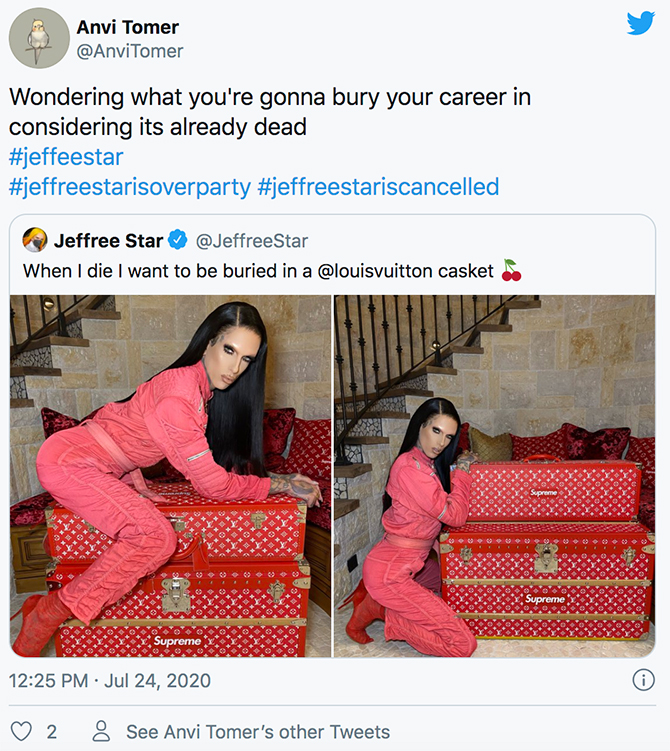Click Jeffree Star's small avatar
Viewport: 670px width, 751px height.
[35, 240]
